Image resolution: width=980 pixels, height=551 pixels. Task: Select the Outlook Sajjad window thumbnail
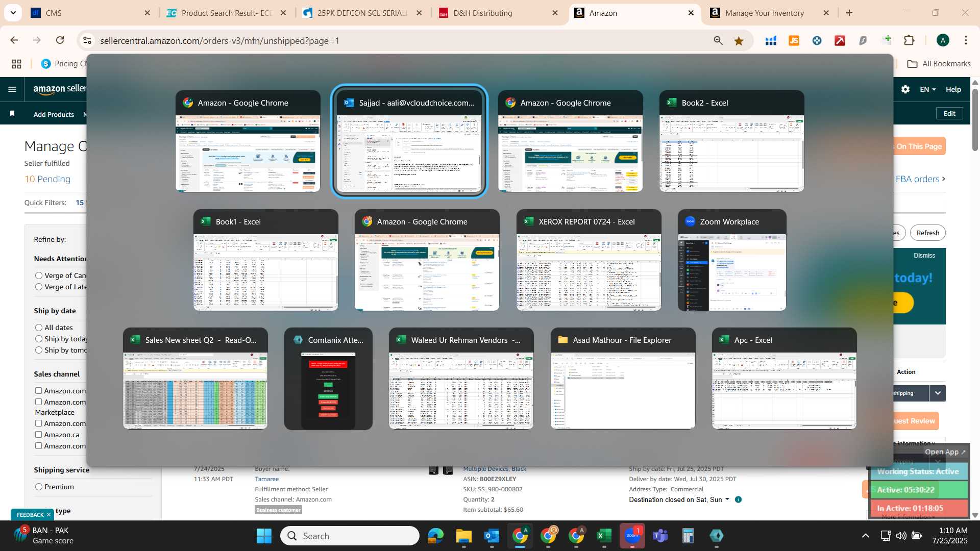coord(409,141)
